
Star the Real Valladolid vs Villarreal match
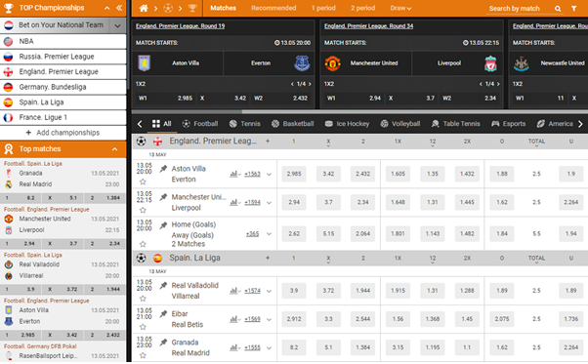(143, 299)
